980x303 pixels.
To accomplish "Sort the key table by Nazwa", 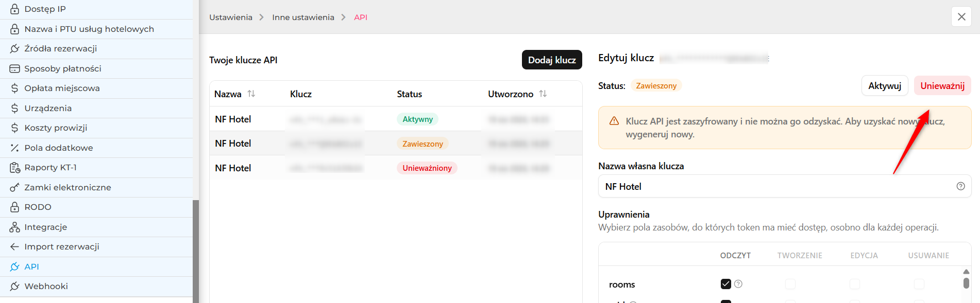I will tap(251, 94).
